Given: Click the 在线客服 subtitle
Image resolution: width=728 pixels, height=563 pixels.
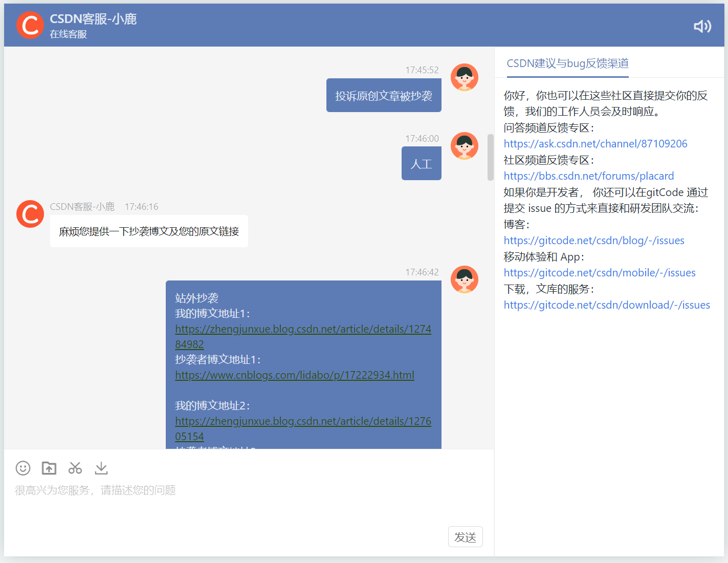Looking at the screenshot, I should 68,34.
